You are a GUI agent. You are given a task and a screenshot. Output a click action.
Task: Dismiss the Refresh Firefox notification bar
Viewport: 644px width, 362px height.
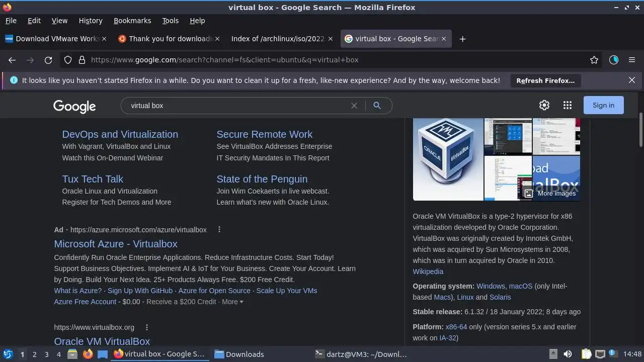click(x=632, y=80)
